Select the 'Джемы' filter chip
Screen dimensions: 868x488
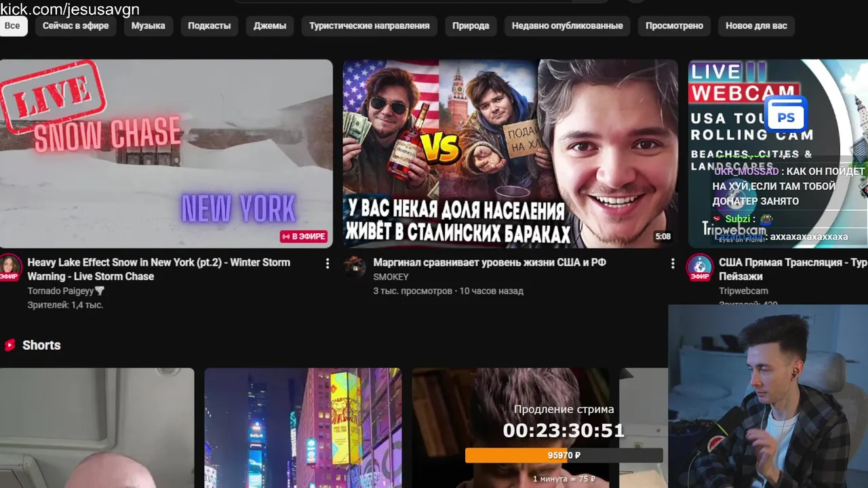pyautogui.click(x=270, y=26)
